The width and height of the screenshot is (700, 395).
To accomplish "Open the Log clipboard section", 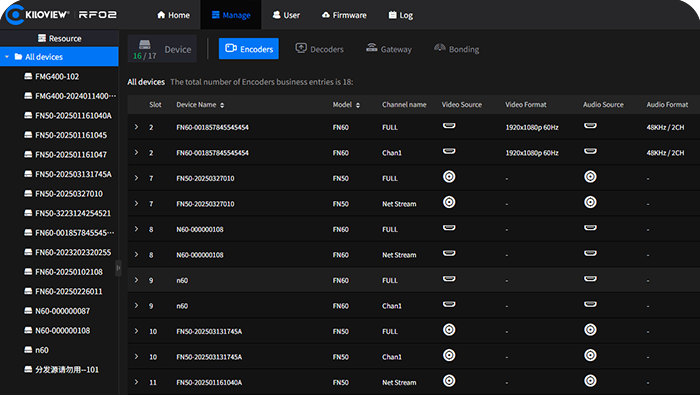I will (x=400, y=15).
